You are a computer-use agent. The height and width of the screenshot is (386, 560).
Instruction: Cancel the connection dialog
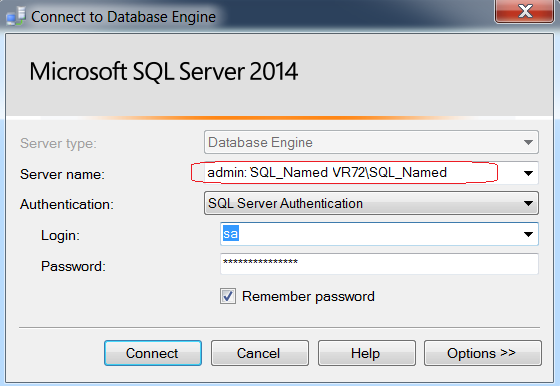260,353
